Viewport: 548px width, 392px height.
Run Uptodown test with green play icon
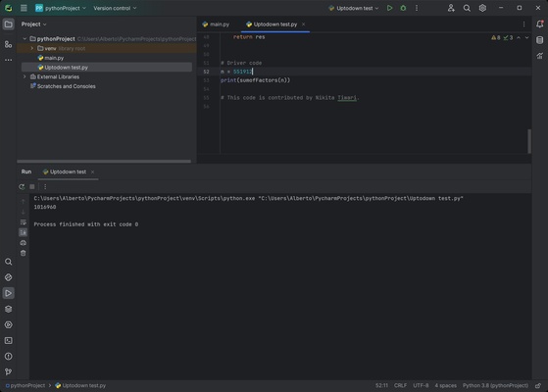point(390,8)
